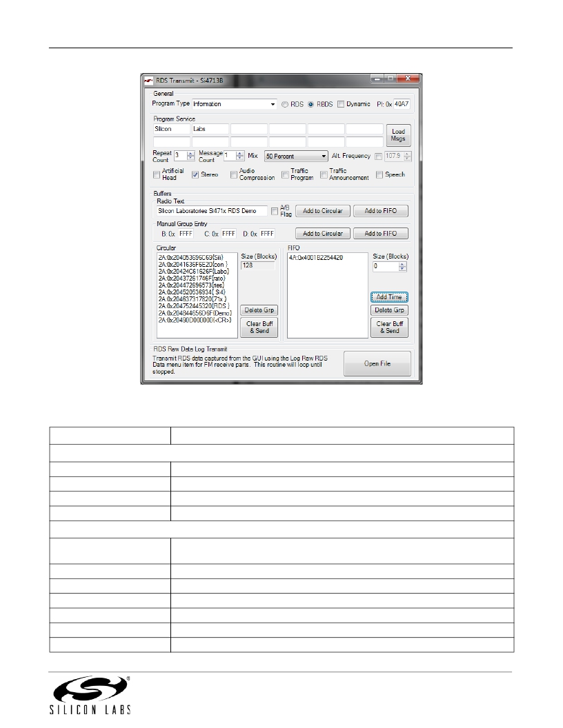Toggle the Audio Compression checkbox
Viewport: 563px width, 728px height.
(234, 174)
